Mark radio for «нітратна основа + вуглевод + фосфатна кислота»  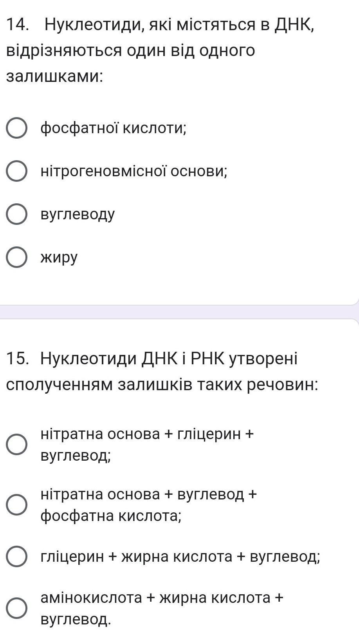(16, 505)
